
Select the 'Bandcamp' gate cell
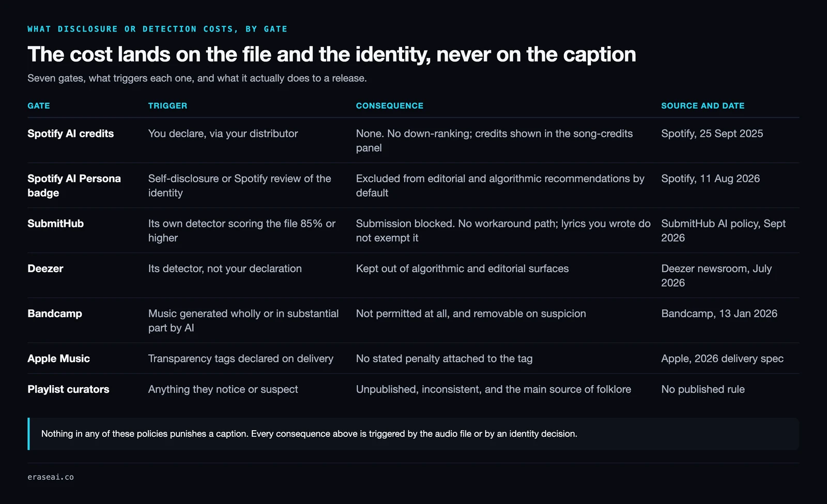tap(55, 313)
